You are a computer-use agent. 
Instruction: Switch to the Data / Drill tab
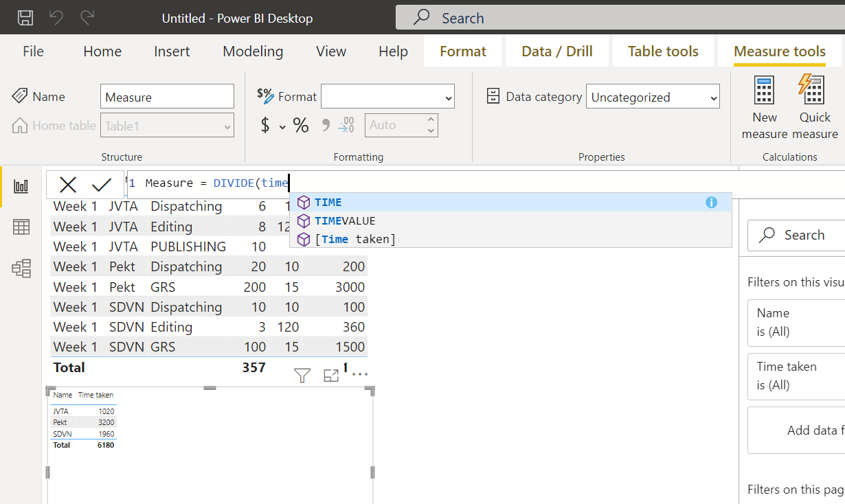(x=557, y=51)
